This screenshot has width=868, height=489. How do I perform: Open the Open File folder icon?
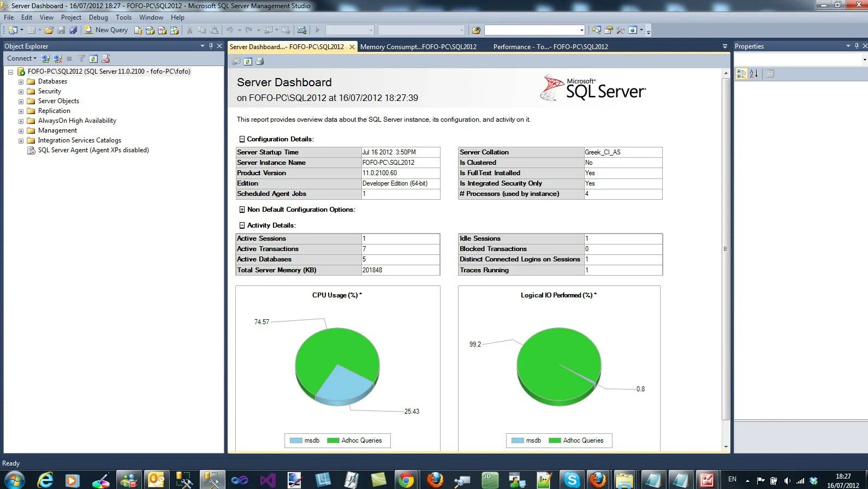pyautogui.click(x=49, y=30)
